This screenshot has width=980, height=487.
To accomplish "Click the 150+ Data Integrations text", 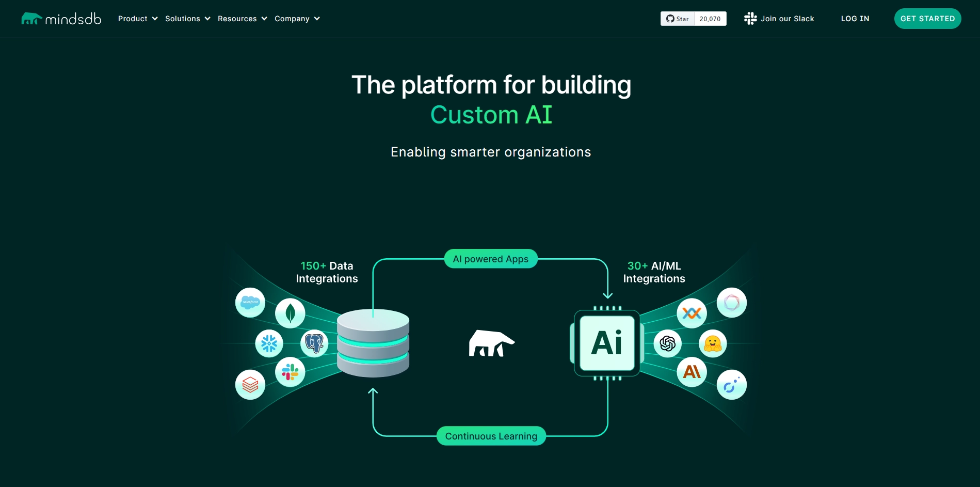I will [327, 272].
